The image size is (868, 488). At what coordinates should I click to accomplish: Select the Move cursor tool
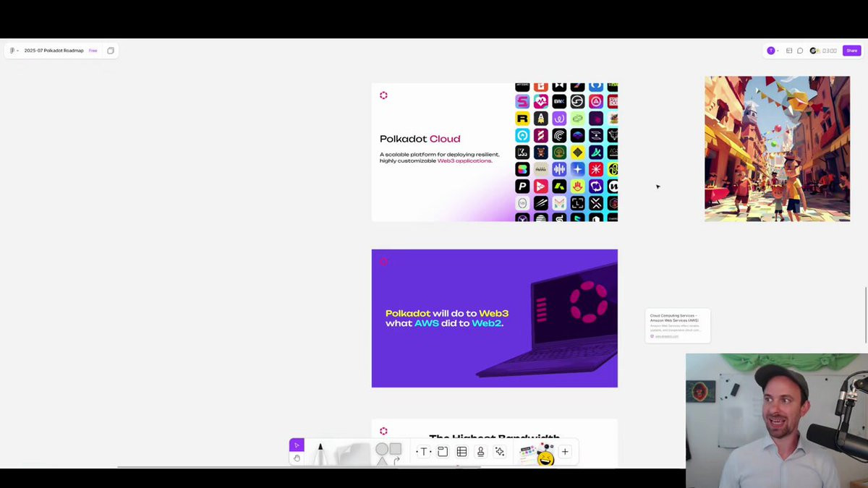(x=297, y=445)
